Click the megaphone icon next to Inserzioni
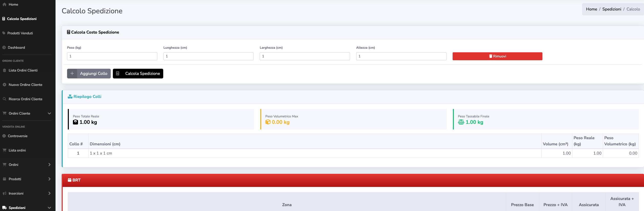The height and width of the screenshot is (211, 644). (x=4, y=193)
